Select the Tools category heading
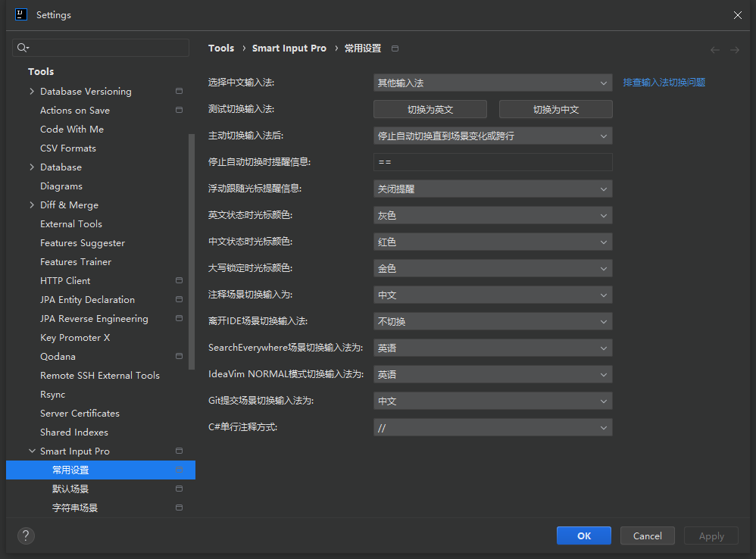Image resolution: width=756 pixels, height=559 pixels. click(x=41, y=71)
